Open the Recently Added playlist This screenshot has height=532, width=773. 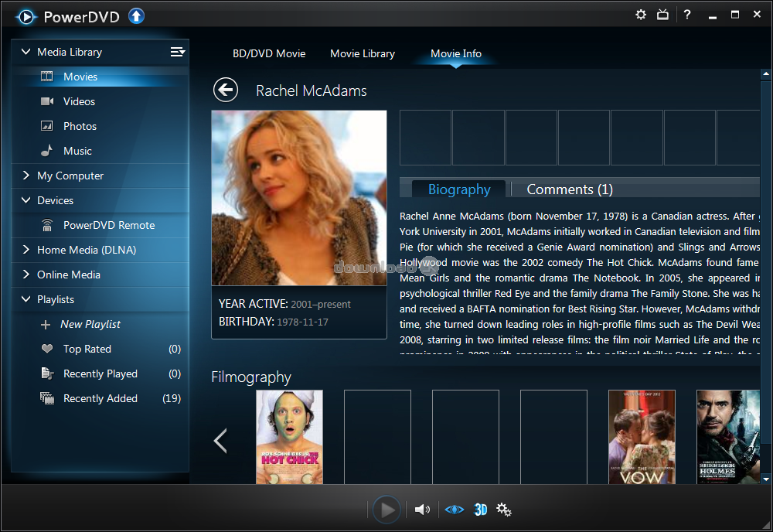point(100,398)
